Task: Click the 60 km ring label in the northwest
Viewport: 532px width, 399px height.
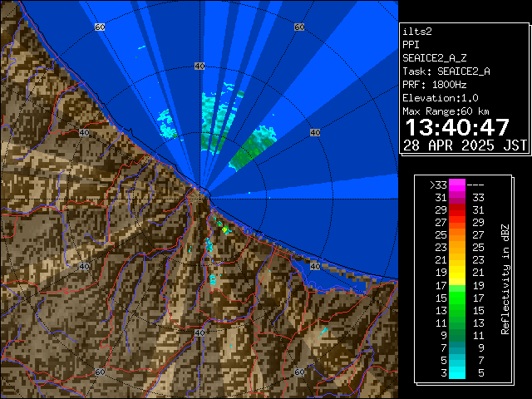Action: [100, 27]
